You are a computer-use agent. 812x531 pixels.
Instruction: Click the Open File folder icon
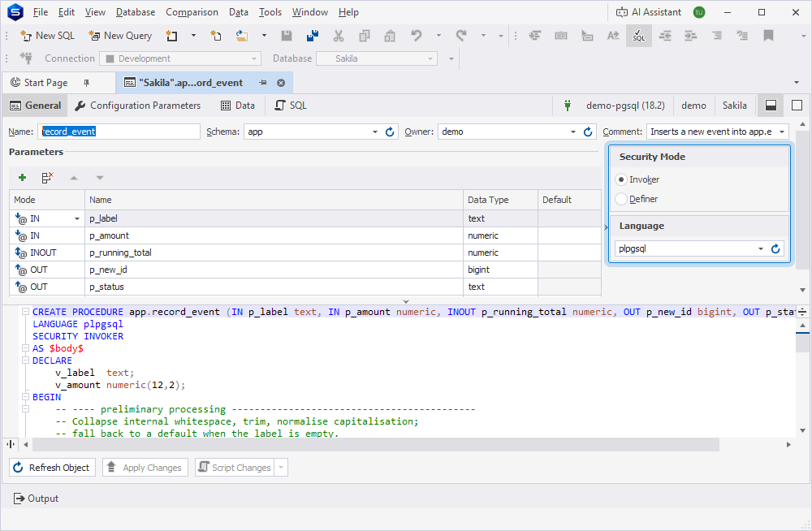pos(242,35)
